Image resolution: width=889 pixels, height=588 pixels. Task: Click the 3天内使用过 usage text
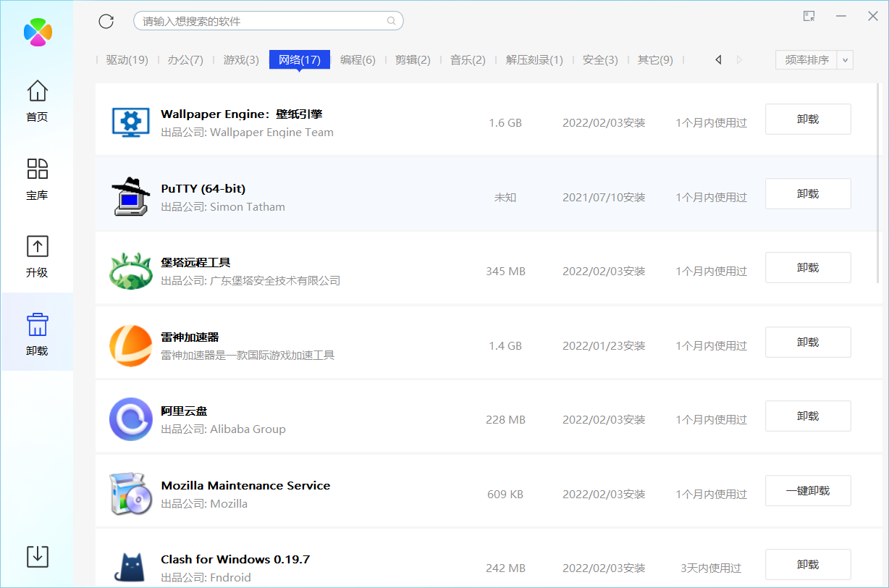point(711,568)
